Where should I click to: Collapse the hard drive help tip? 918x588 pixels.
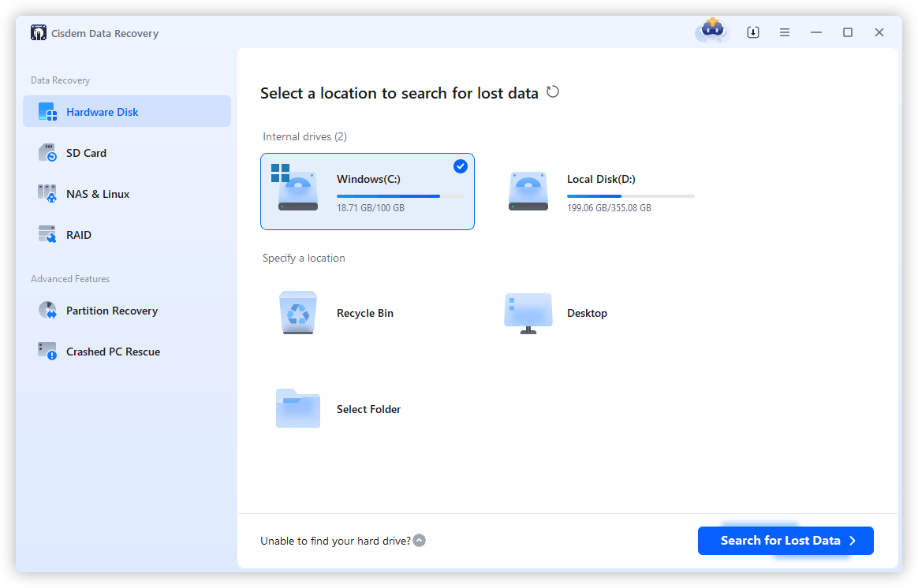coord(419,540)
